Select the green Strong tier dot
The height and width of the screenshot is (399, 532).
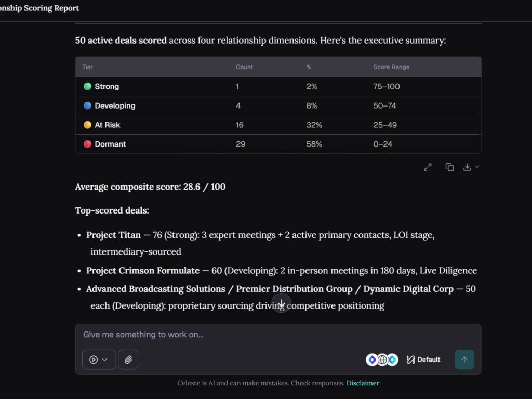(x=87, y=87)
